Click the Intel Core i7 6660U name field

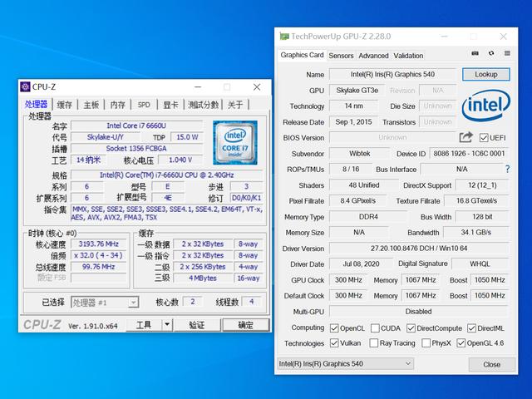136,126
